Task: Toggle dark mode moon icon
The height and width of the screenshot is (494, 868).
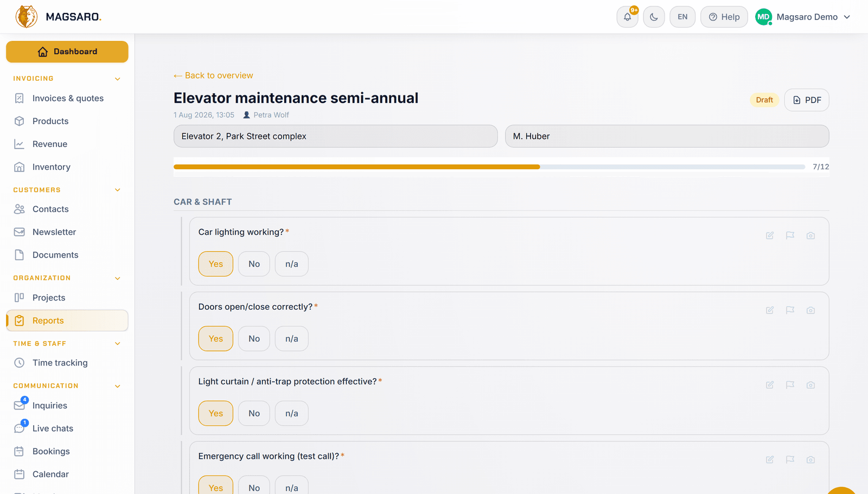Action: pos(654,17)
